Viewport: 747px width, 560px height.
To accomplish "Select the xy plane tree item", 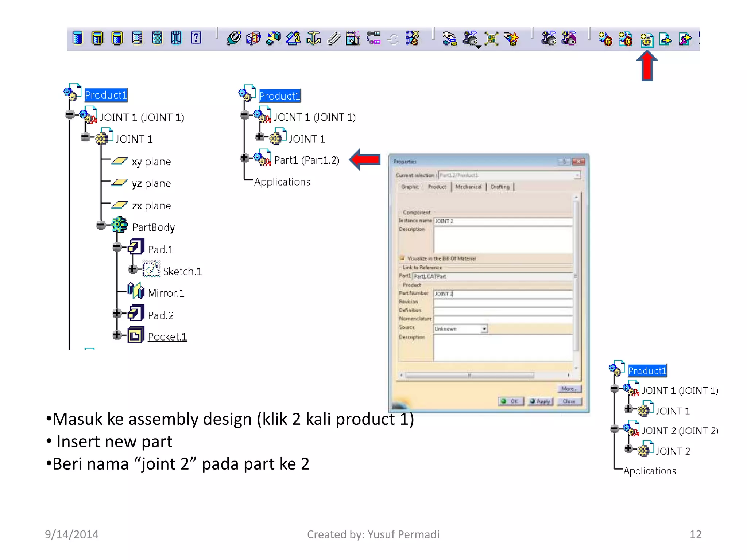I will click(151, 162).
